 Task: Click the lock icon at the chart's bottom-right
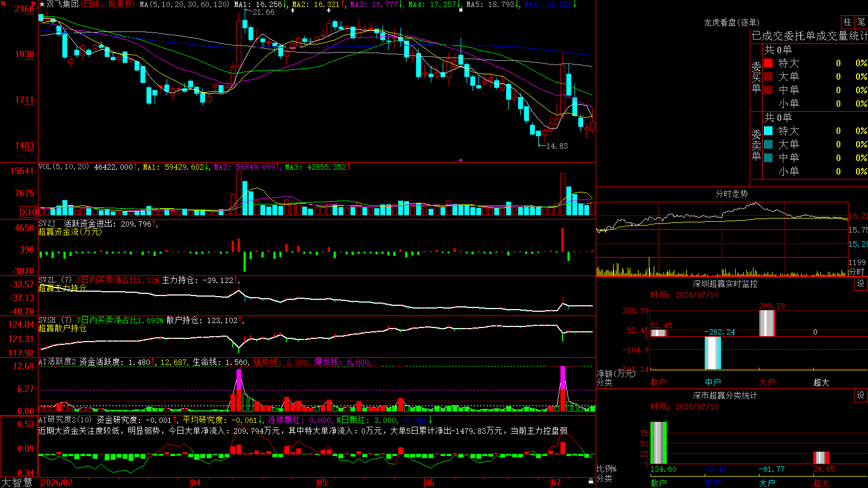point(591,481)
